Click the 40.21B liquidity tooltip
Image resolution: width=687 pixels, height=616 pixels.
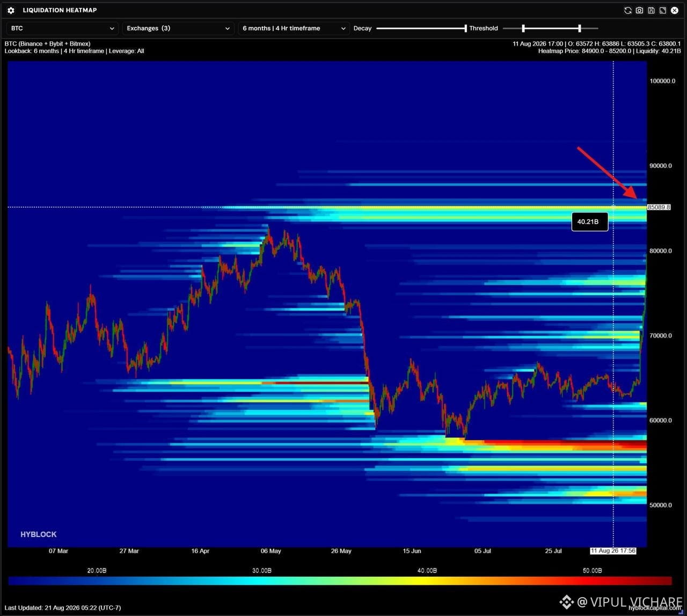[590, 222]
